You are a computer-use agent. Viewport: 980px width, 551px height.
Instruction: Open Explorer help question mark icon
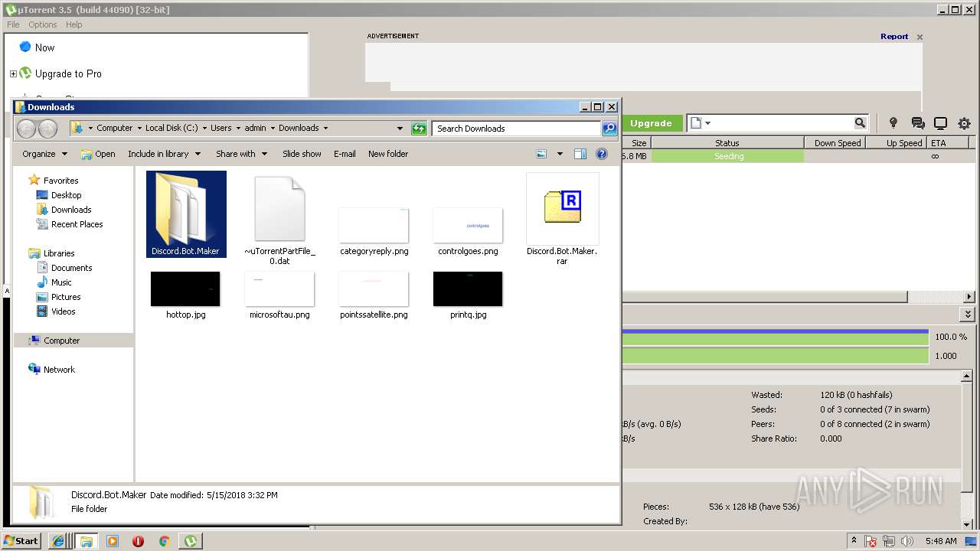[x=602, y=154]
